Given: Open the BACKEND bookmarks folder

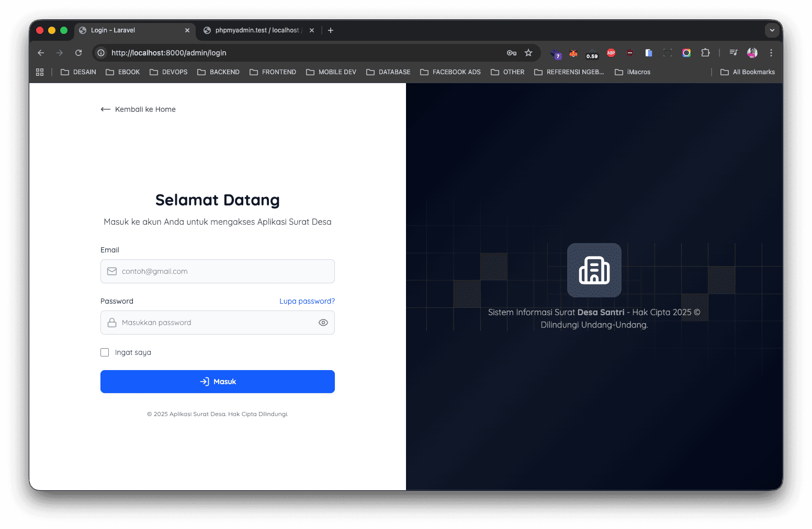Looking at the screenshot, I should [218, 72].
